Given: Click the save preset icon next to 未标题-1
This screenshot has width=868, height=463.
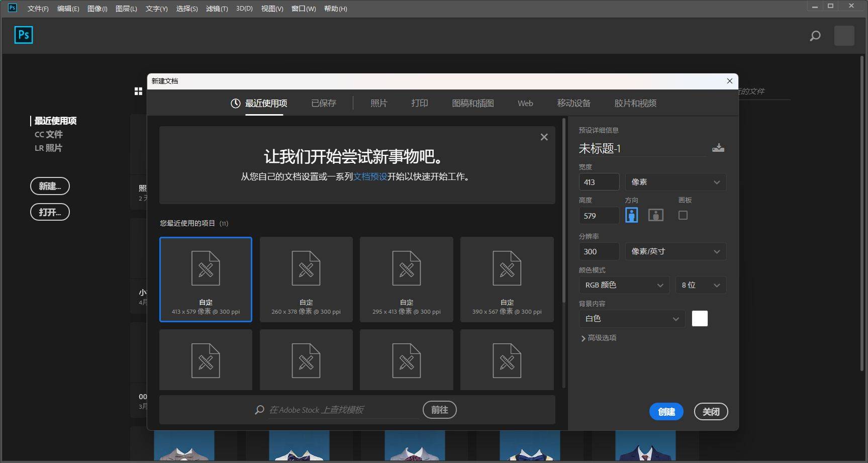Looking at the screenshot, I should click(718, 147).
